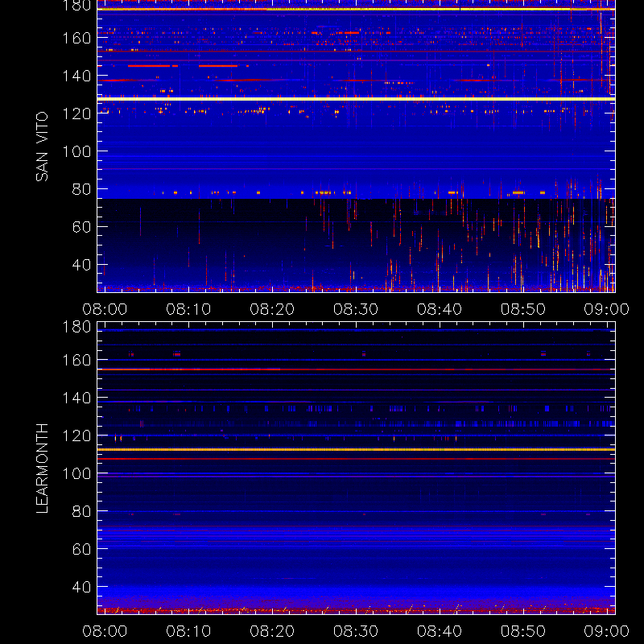Choose the 180 frequency label on Learmonth axis

[x=76, y=327]
